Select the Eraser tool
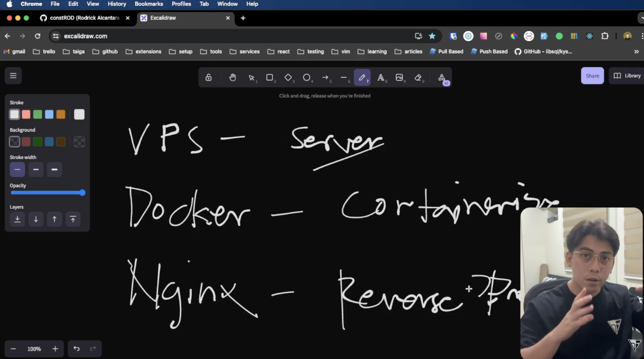This screenshot has width=644, height=359. click(x=418, y=78)
